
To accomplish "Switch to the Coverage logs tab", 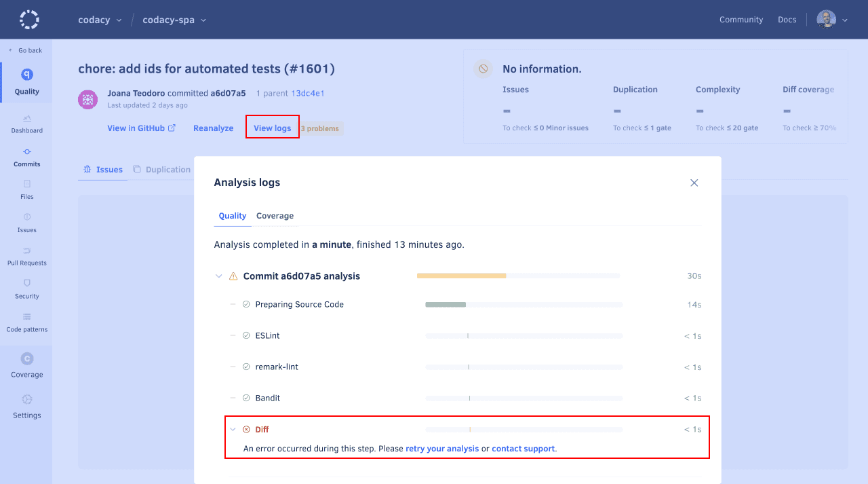I will click(x=275, y=216).
